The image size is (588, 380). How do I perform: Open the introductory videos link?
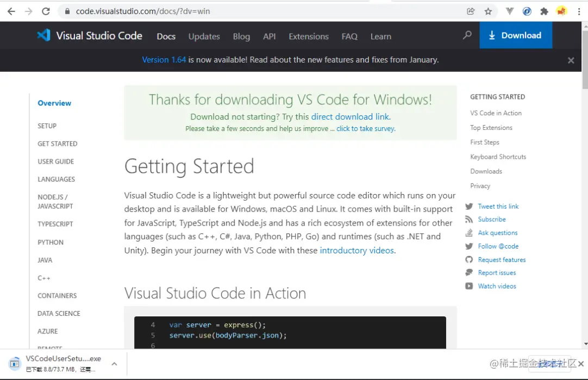[357, 250]
